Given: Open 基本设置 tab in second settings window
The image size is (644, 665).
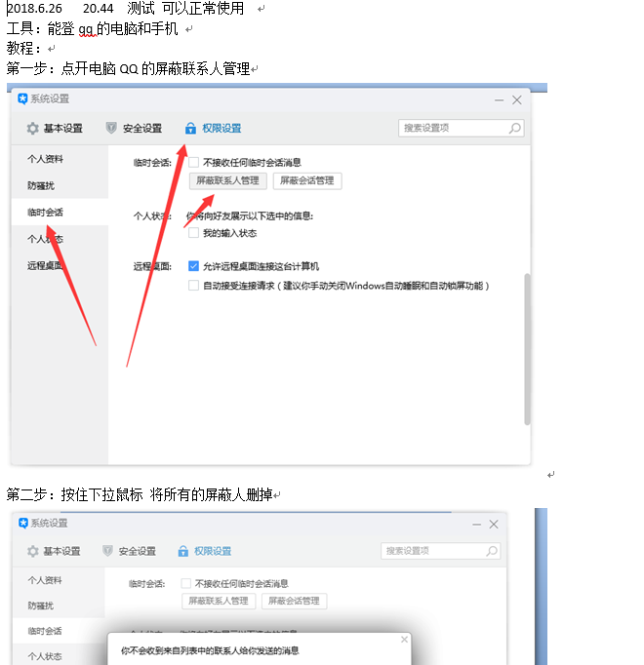Looking at the screenshot, I should 62,551.
